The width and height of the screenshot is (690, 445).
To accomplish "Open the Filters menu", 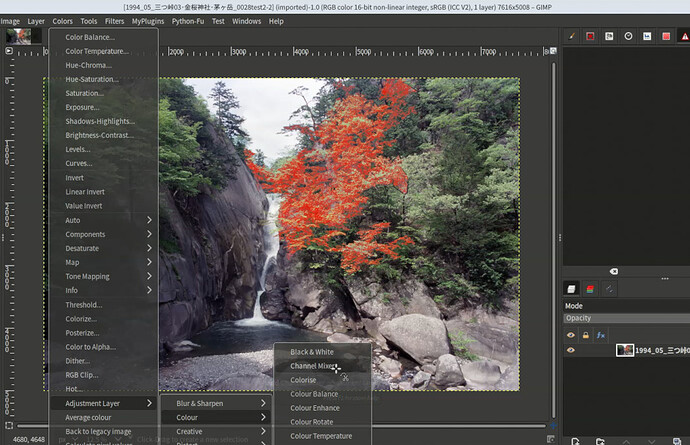I will pyautogui.click(x=114, y=21).
